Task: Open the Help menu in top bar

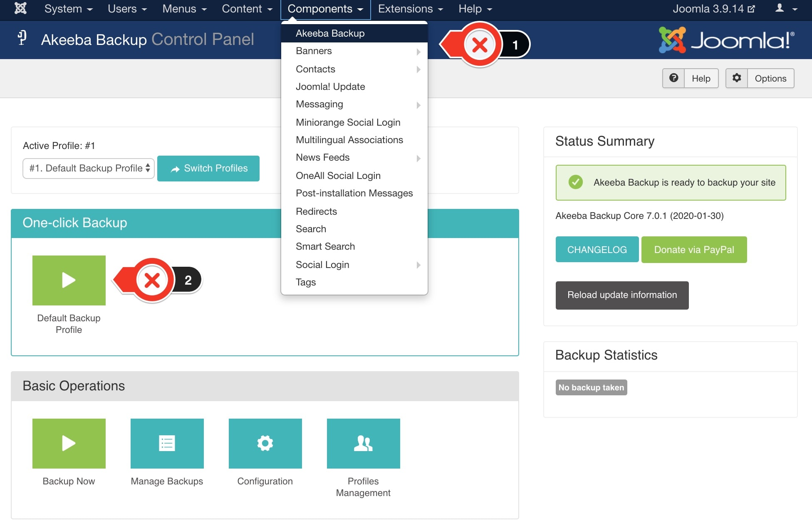Action: (x=475, y=9)
